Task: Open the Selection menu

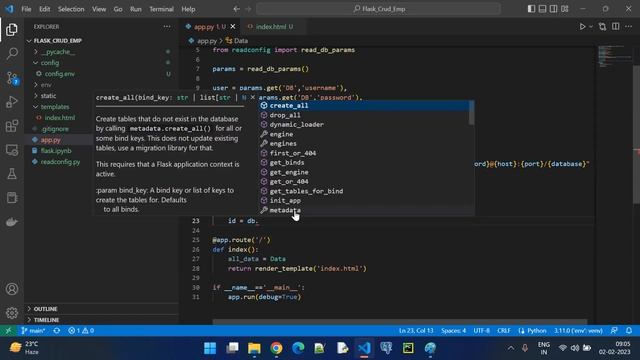Action: [x=71, y=9]
